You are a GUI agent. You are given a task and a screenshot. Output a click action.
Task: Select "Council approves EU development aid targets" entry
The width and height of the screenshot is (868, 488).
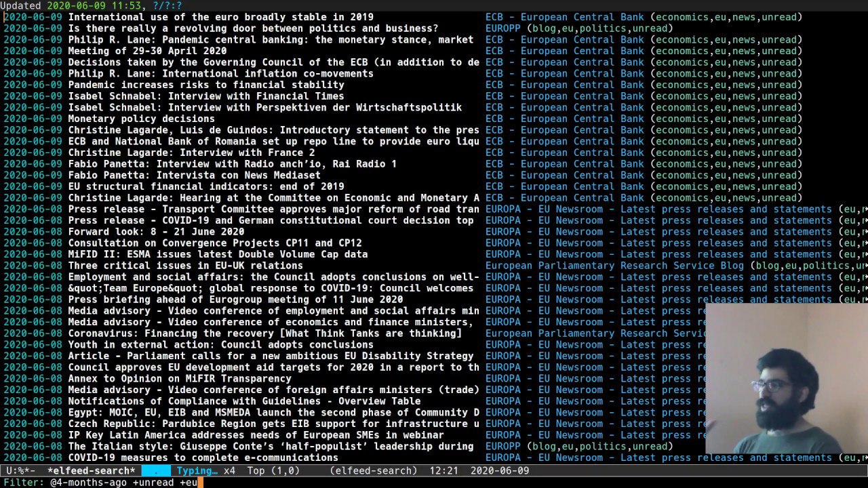(x=273, y=367)
